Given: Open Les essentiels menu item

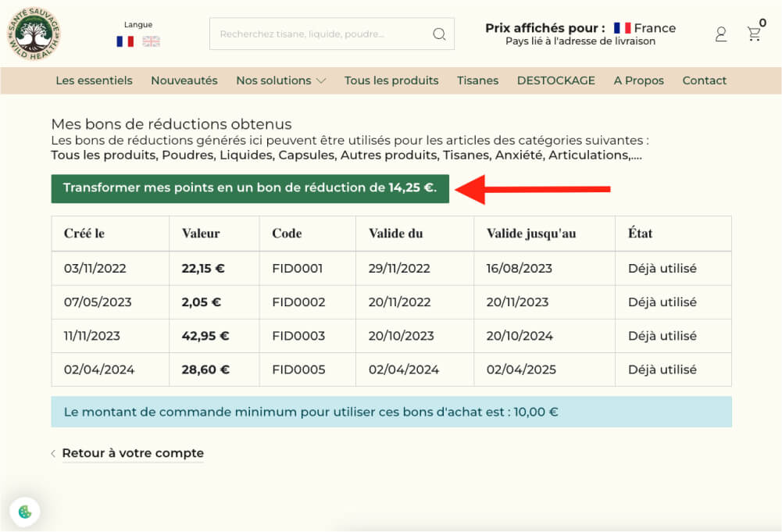Looking at the screenshot, I should point(94,80).
